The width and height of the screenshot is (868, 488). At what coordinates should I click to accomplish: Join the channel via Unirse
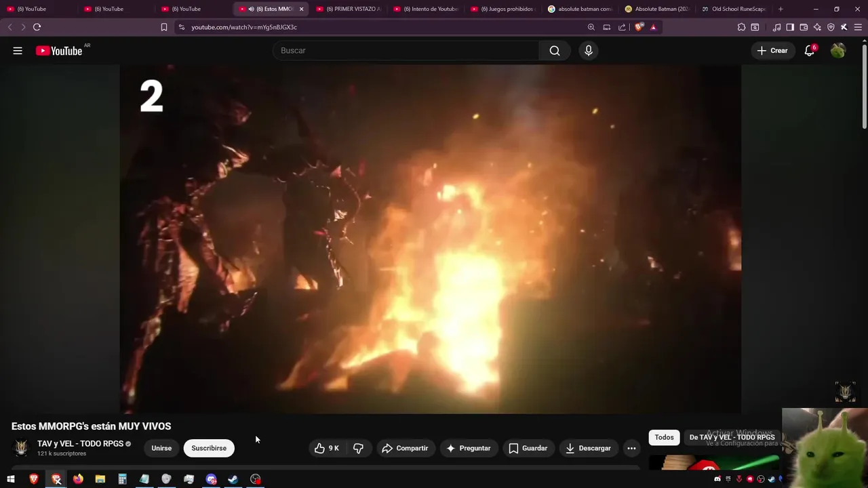point(161,448)
